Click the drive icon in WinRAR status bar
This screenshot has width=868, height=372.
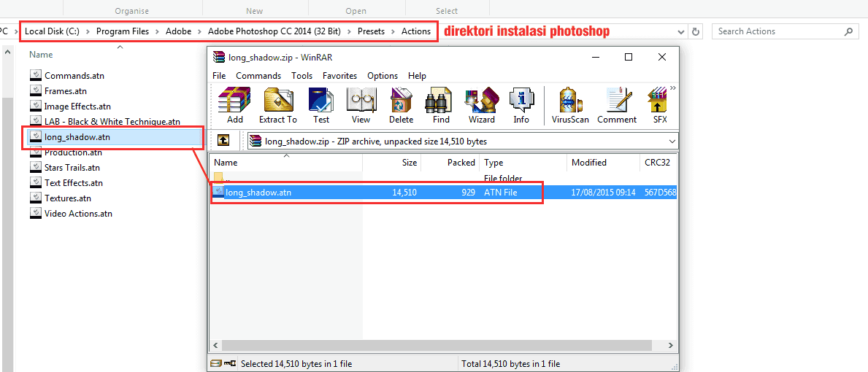(217, 364)
